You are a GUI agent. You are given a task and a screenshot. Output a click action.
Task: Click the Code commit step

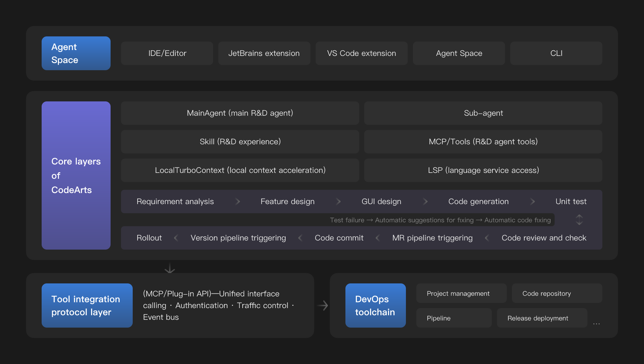click(339, 238)
